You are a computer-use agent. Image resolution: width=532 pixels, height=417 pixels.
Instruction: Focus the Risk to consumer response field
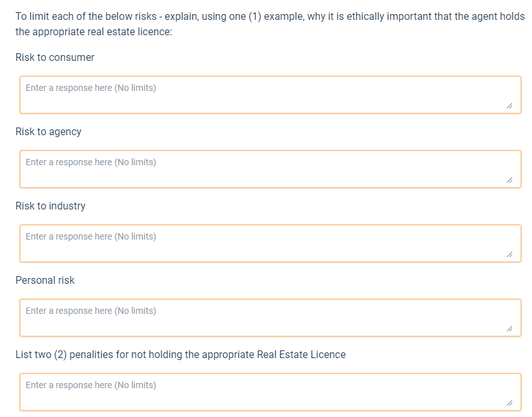[x=270, y=95]
